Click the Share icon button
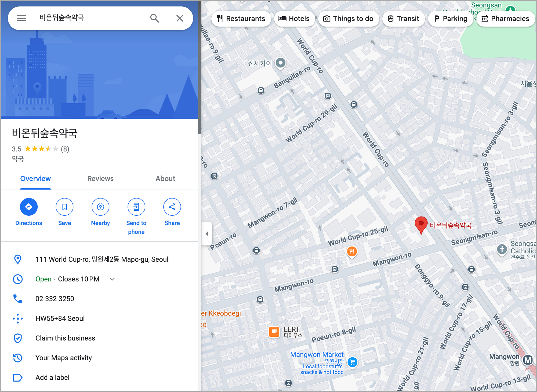 click(172, 207)
